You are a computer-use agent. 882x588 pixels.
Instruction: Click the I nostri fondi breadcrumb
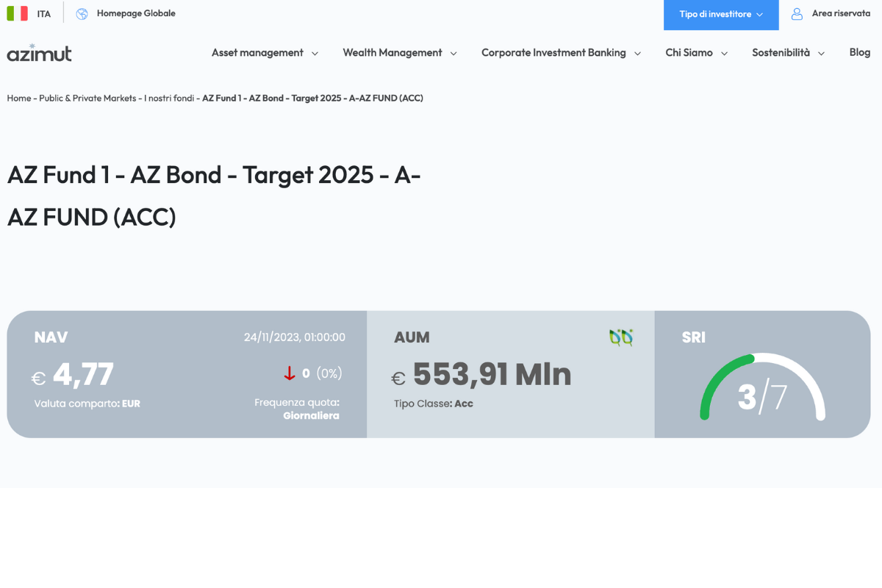tap(169, 98)
